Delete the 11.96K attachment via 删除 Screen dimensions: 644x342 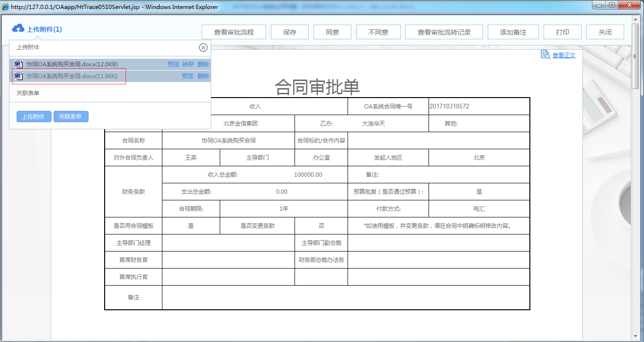pyautogui.click(x=203, y=76)
